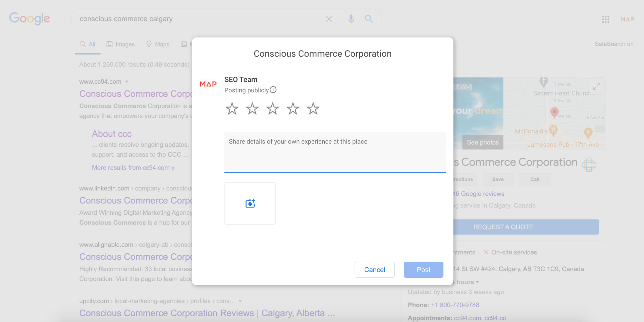644x322 pixels.
Task: Select the third rating star
Action: 272,109
